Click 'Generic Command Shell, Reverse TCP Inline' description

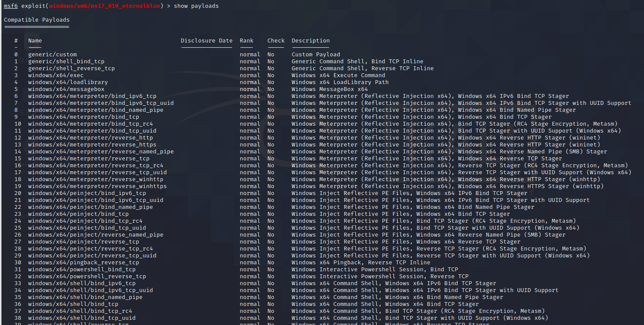[363, 68]
